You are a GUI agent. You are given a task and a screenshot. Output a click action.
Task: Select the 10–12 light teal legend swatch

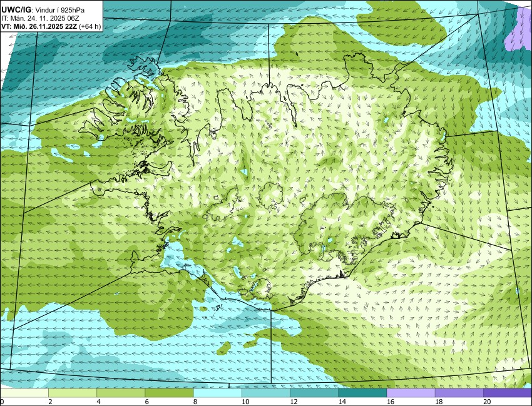(265, 393)
